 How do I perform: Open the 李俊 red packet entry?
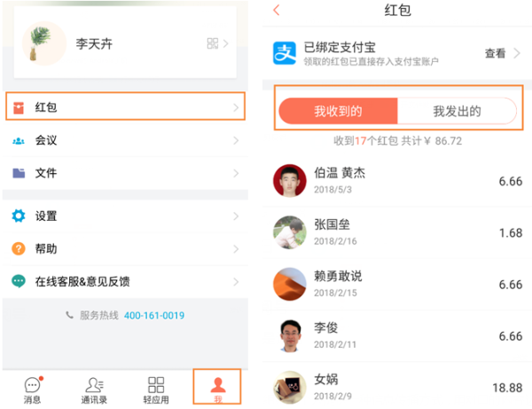point(397,335)
